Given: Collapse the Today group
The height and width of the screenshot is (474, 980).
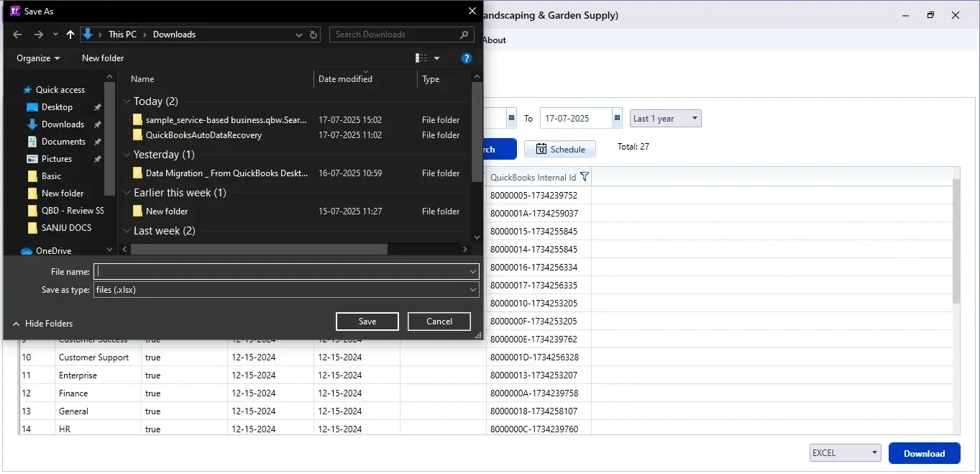Looking at the screenshot, I should coord(127,101).
